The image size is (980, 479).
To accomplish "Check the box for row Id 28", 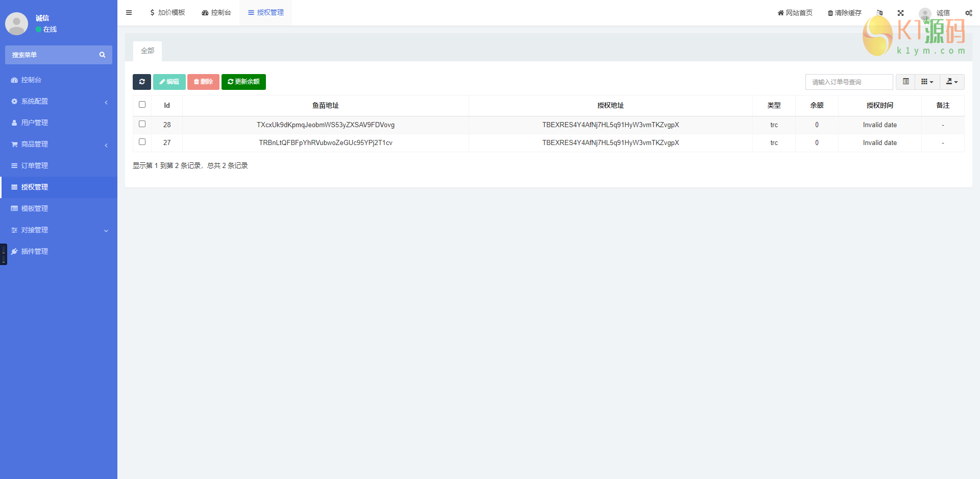I will click(142, 124).
